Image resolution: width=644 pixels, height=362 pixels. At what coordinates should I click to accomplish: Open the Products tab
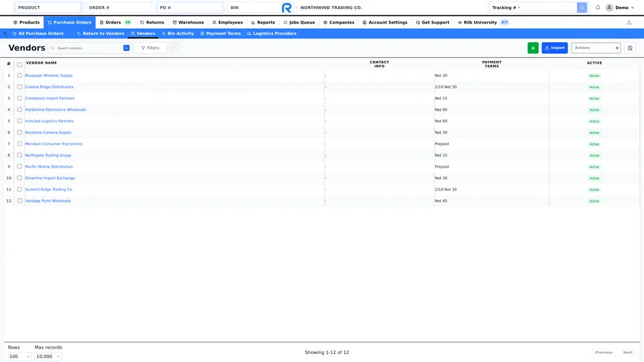(26, 23)
